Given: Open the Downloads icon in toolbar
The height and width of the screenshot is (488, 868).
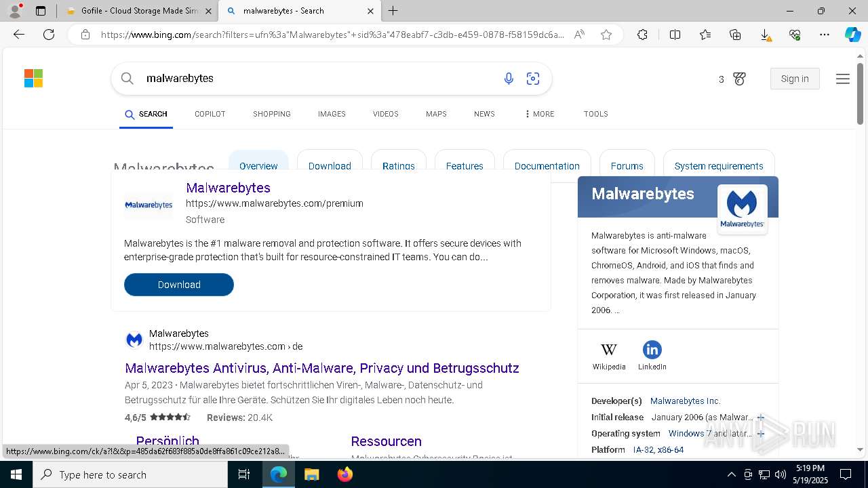Looking at the screenshot, I should (765, 35).
